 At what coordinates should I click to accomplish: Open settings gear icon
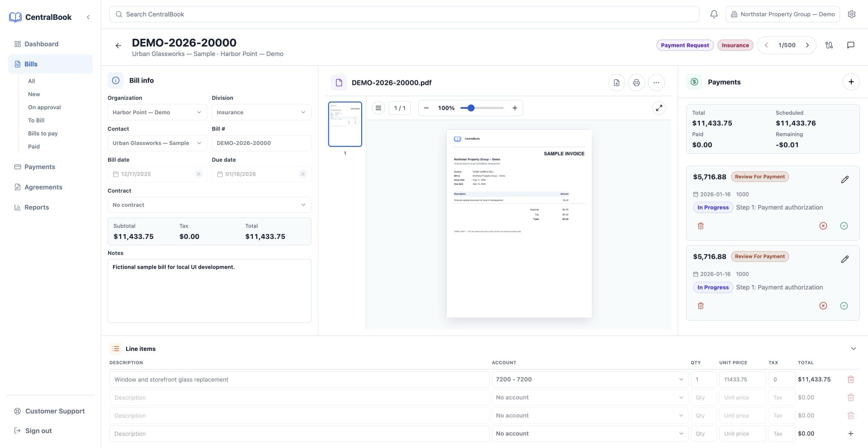coord(852,14)
